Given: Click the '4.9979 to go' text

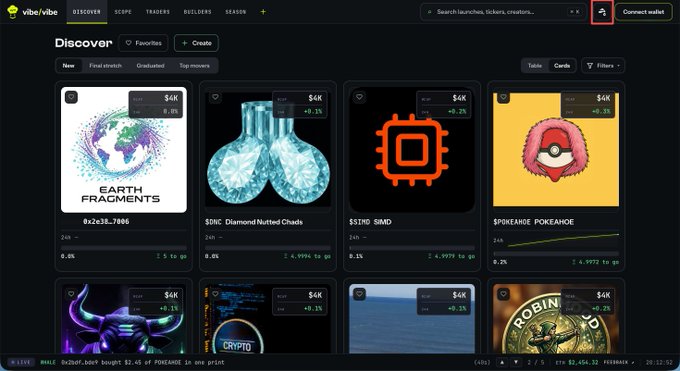Looking at the screenshot, I should tap(451, 256).
